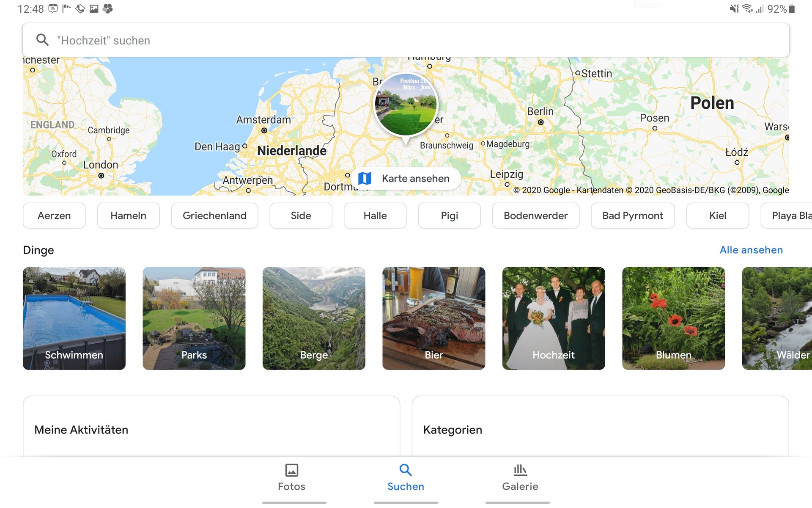This screenshot has width=812, height=508.
Task: Select the Side location chip
Action: 301,215
